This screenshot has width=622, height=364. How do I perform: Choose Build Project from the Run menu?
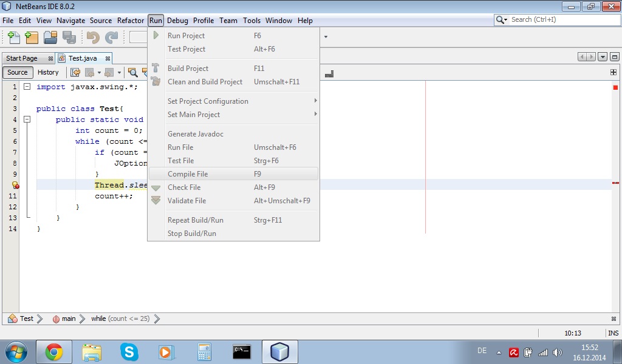233,68
